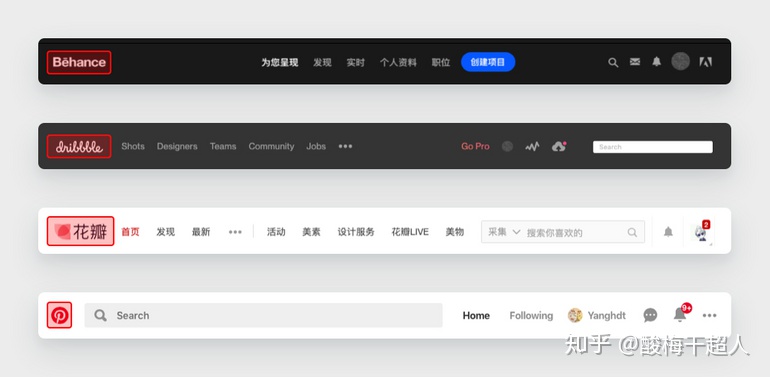Click the Go Pro link

click(475, 146)
